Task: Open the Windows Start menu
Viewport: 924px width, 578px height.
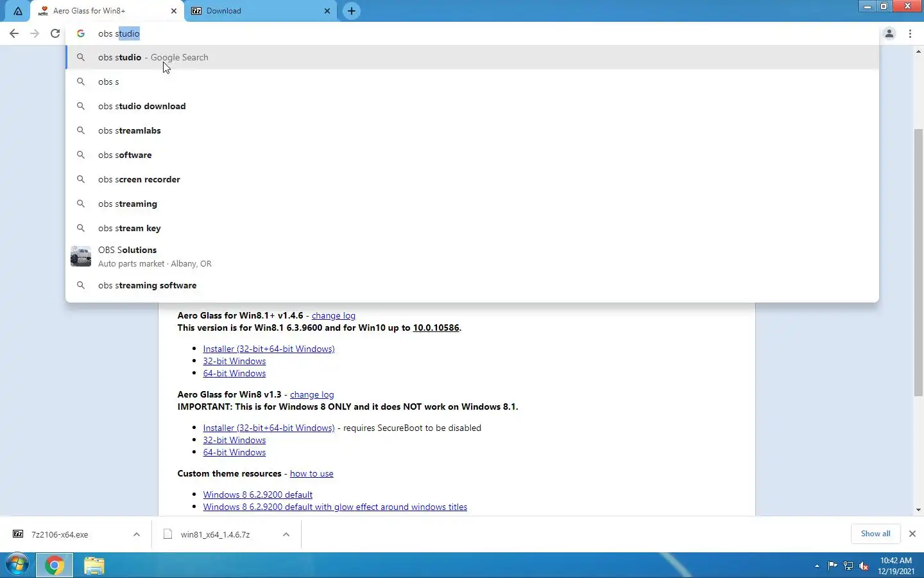Action: coord(17,565)
